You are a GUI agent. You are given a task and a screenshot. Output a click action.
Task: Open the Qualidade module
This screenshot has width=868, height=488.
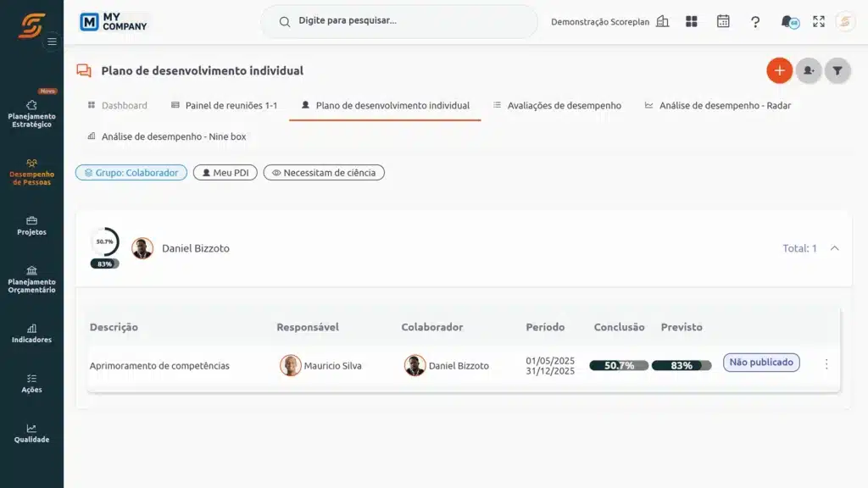(31, 434)
